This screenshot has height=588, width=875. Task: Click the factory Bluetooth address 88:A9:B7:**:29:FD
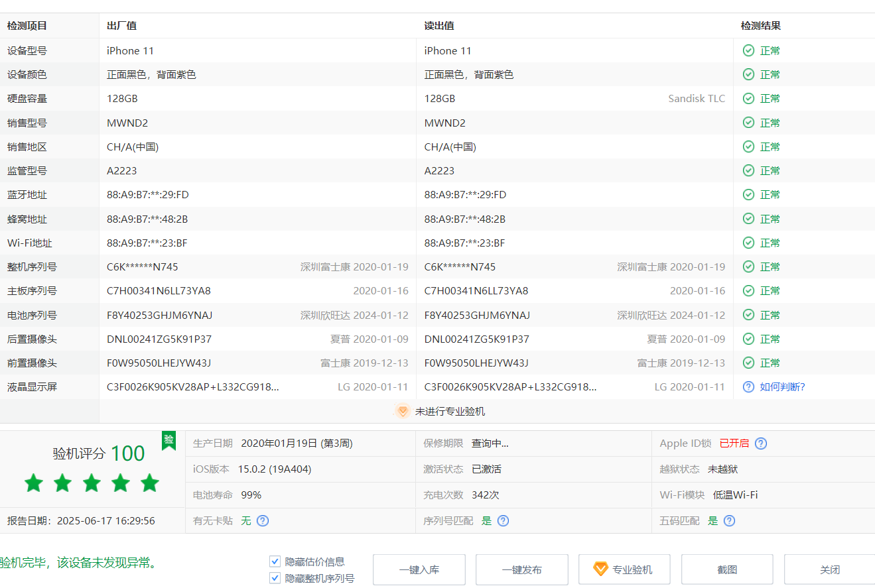[x=148, y=194]
